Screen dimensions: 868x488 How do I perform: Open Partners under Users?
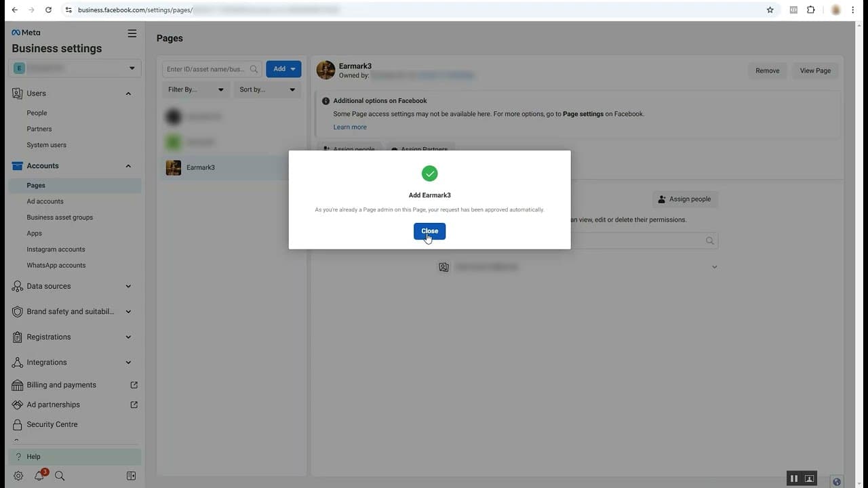[x=39, y=129]
